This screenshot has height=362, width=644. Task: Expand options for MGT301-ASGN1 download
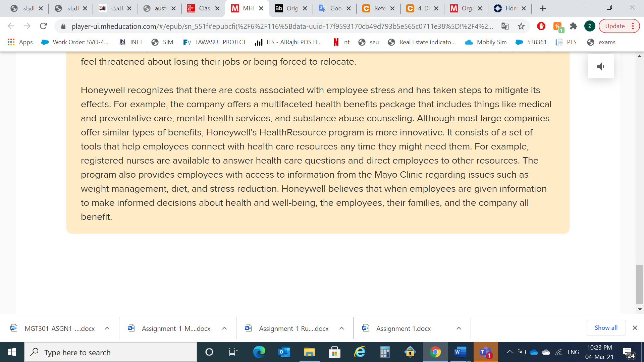point(107,328)
